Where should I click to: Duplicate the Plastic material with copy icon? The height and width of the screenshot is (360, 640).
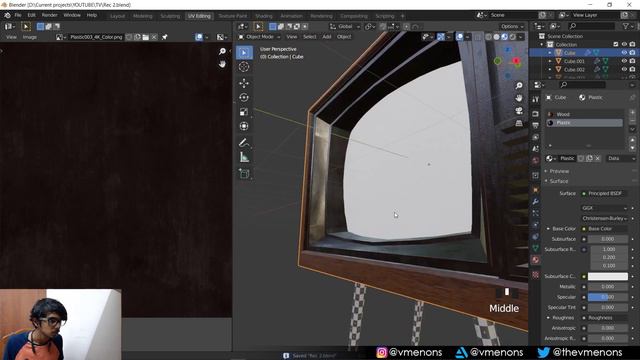(x=589, y=158)
